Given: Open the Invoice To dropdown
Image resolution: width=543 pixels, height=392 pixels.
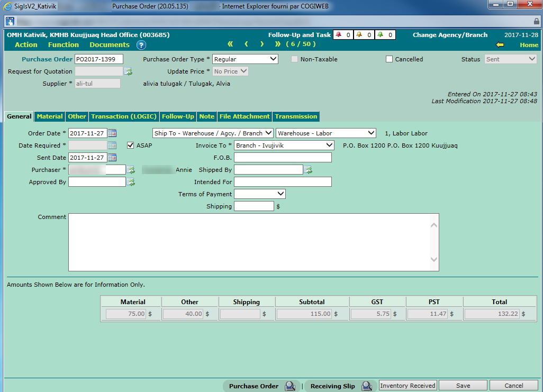Looking at the screenshot, I should [284, 145].
